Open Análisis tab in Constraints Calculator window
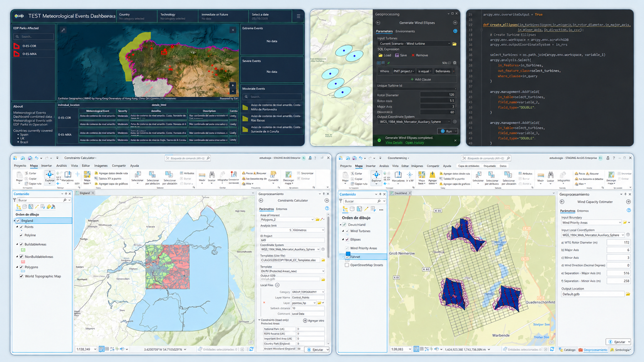The image size is (644, 362). click(61, 166)
